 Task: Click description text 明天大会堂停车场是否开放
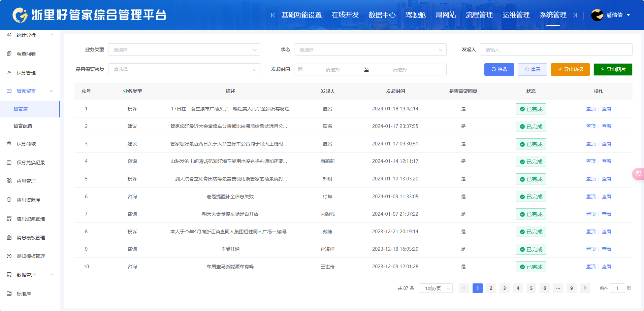click(x=230, y=214)
